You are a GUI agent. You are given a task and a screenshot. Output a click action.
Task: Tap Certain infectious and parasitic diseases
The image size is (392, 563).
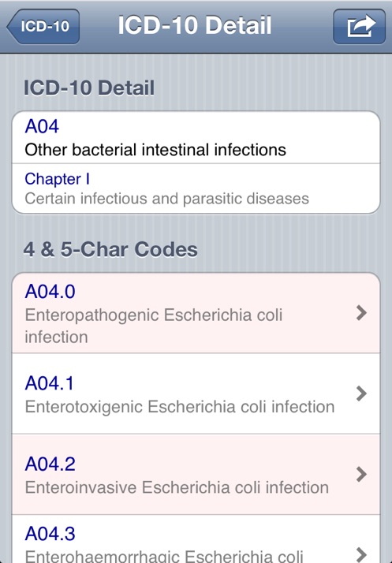(x=166, y=199)
